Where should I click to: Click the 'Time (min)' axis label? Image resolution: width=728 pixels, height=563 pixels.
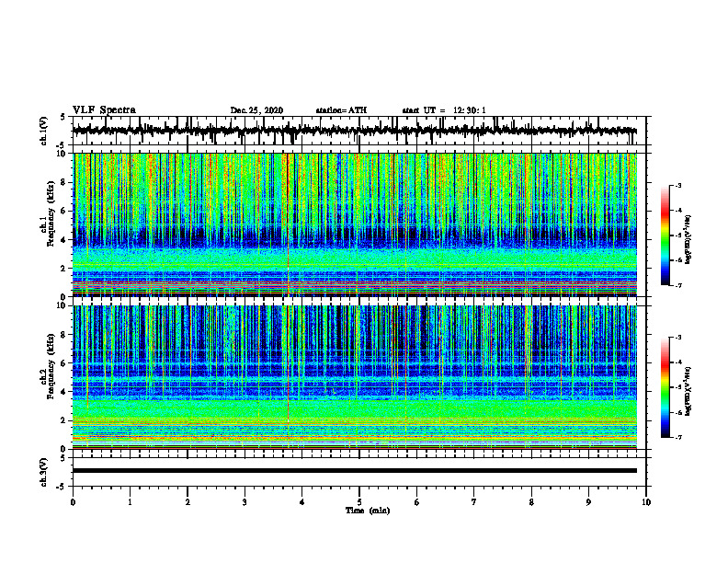pos(368,511)
